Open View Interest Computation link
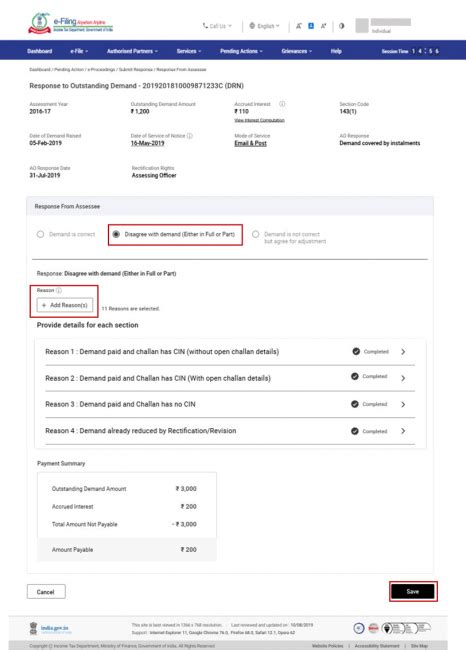This screenshot has height=650, width=466. 259,120
